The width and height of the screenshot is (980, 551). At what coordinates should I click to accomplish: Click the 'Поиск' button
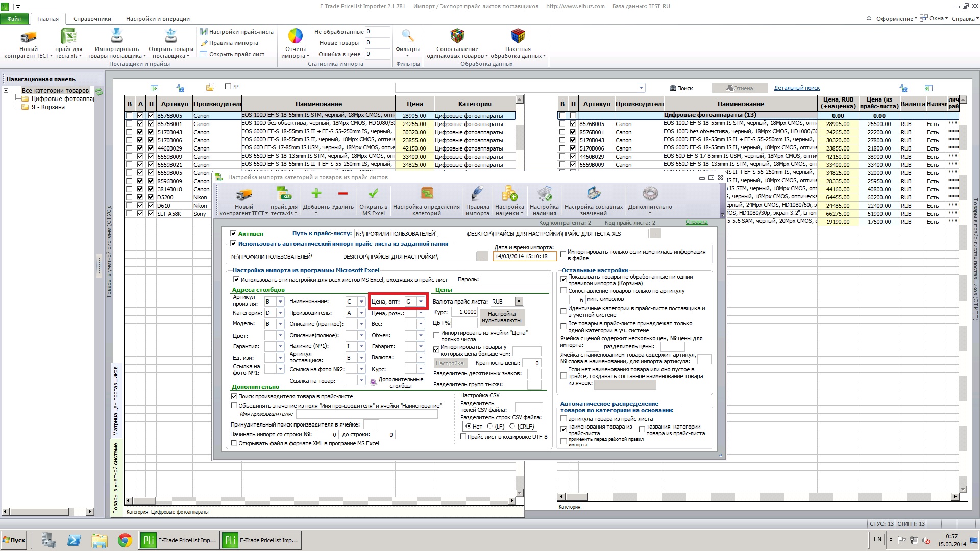[681, 88]
